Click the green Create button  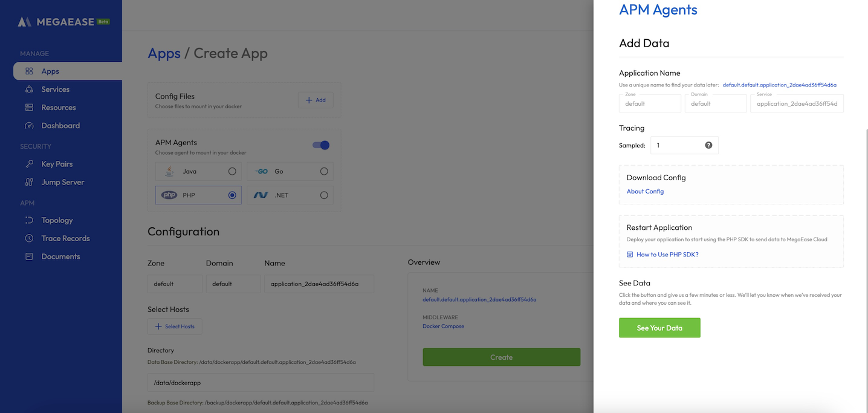pos(502,357)
